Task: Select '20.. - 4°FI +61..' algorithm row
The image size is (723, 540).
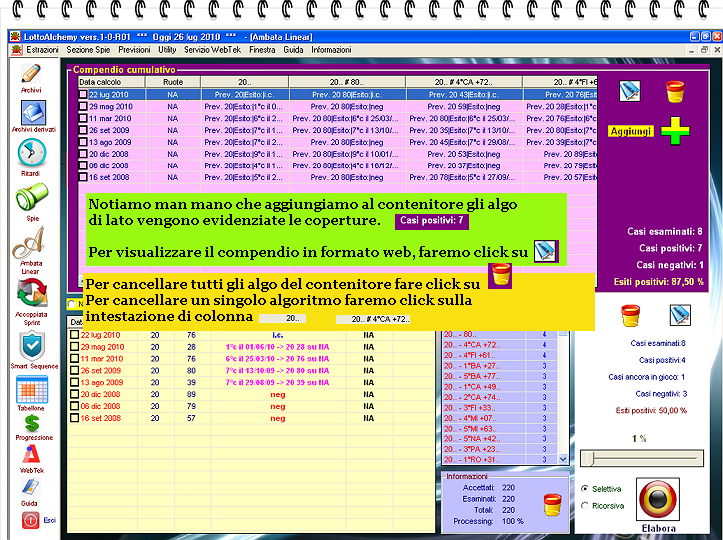Action: pos(500,356)
